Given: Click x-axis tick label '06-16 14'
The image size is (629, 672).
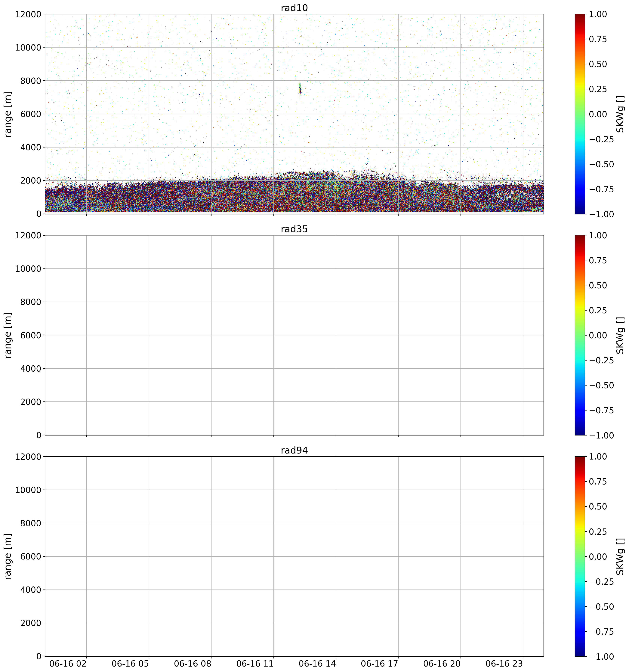Looking at the screenshot, I should click(317, 664).
